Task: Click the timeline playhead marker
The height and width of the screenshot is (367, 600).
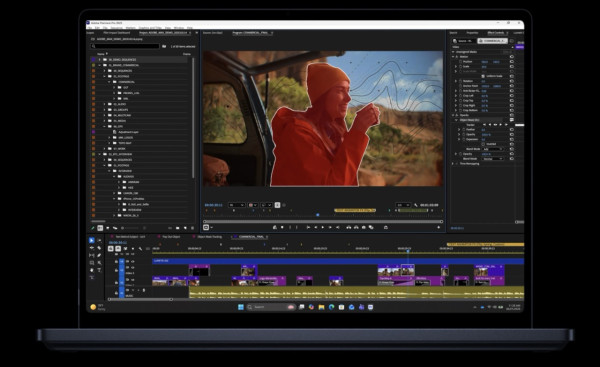Action: point(408,251)
